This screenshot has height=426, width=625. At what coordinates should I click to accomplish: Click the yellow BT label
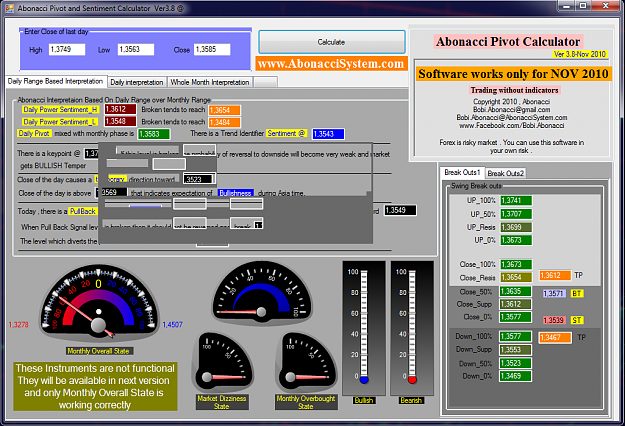point(577,294)
